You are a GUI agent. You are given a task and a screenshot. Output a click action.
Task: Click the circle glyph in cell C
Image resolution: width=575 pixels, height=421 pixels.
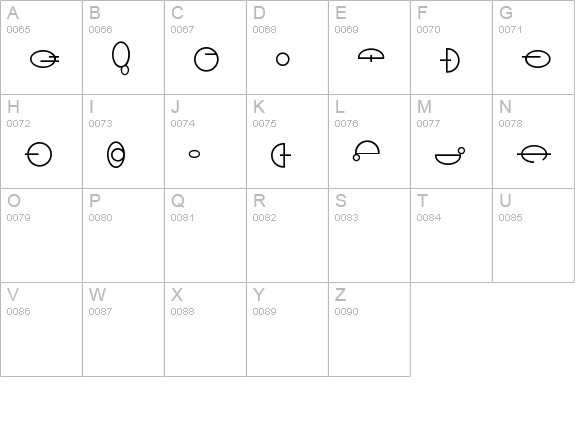pos(206,59)
